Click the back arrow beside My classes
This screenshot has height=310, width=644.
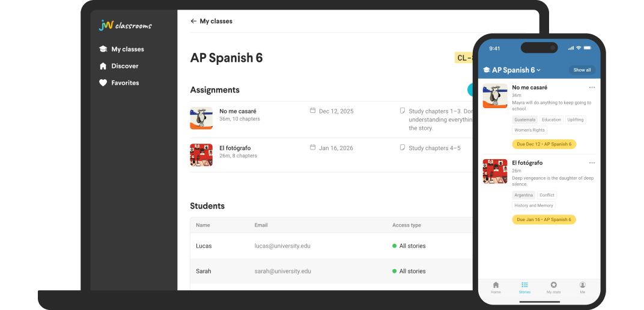pos(193,21)
